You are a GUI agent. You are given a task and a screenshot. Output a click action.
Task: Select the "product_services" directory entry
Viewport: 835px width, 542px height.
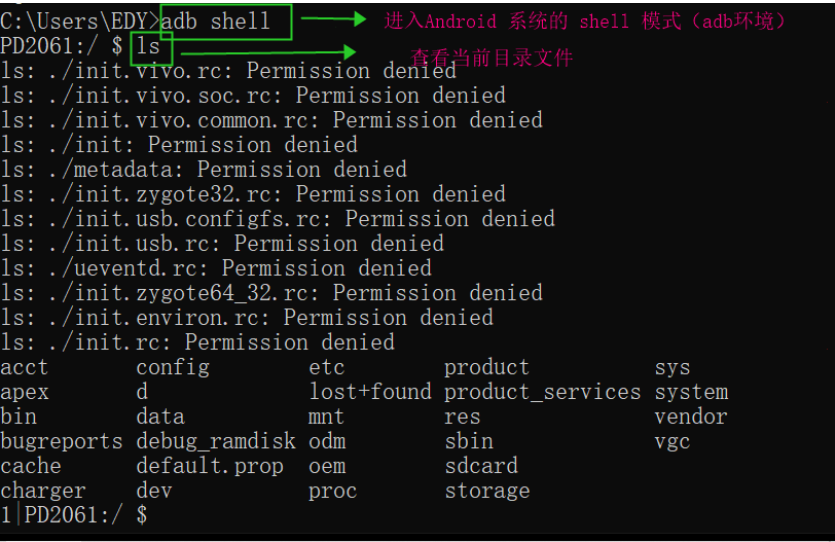[542, 392]
